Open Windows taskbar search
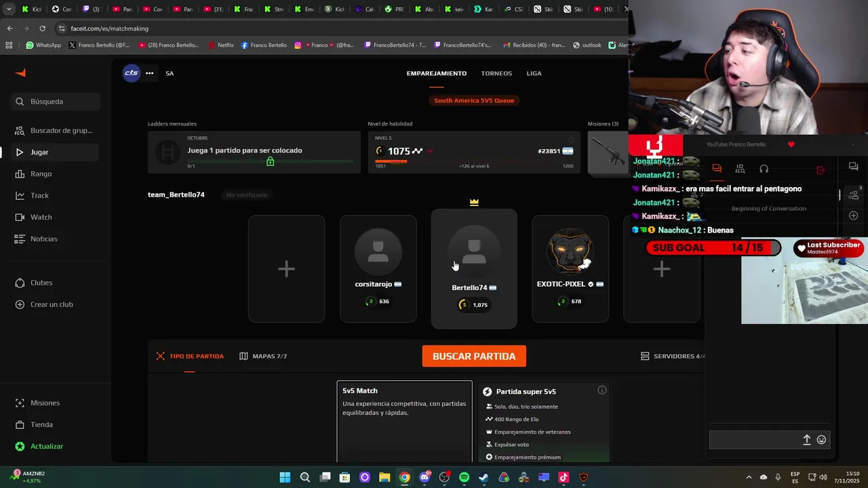 tap(305, 477)
